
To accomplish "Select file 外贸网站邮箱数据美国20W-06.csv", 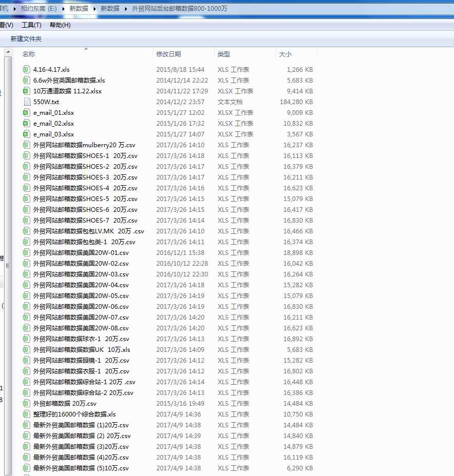I will [x=81, y=307].
